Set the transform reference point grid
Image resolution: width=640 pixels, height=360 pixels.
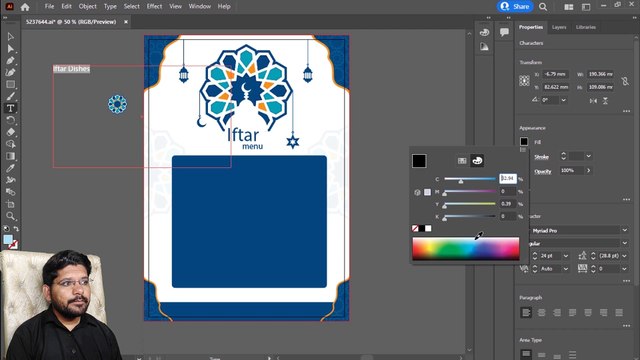point(524,81)
